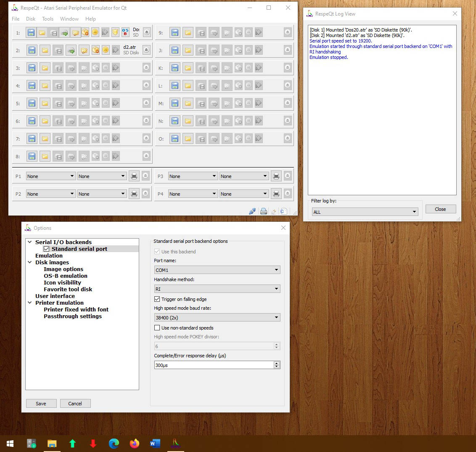Eject the disk in drive 1

(x=147, y=32)
